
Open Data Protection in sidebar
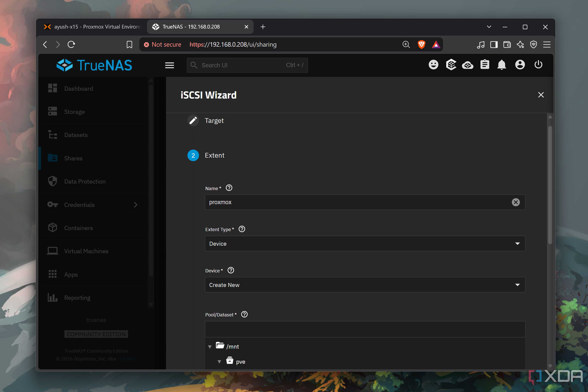tap(93, 181)
